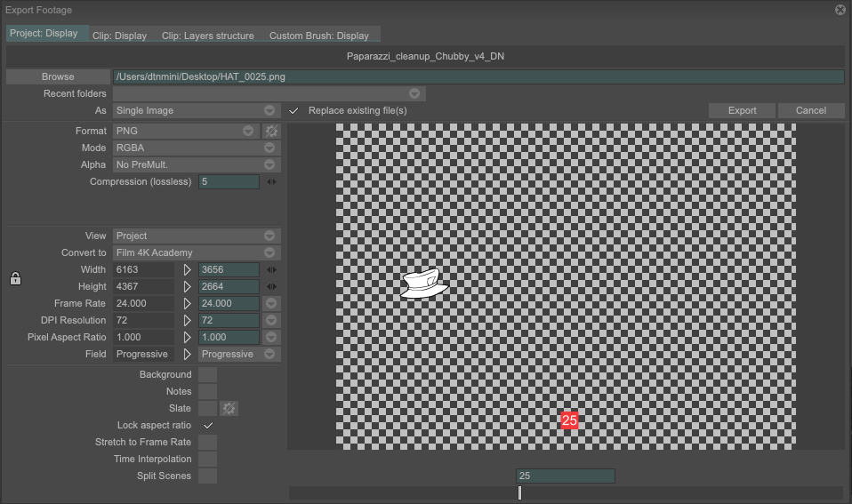
Task: Click the Compression value field
Action: click(x=229, y=182)
